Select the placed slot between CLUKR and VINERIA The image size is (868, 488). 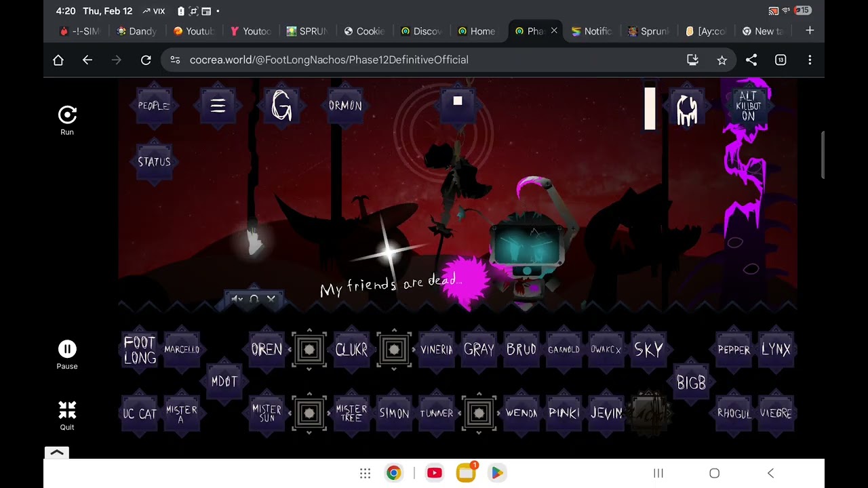pos(394,350)
